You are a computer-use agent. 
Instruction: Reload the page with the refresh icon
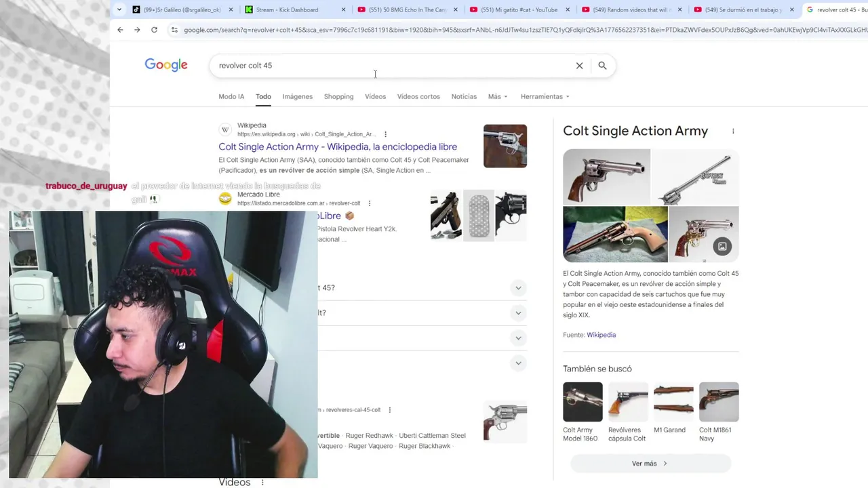pyautogui.click(x=154, y=30)
